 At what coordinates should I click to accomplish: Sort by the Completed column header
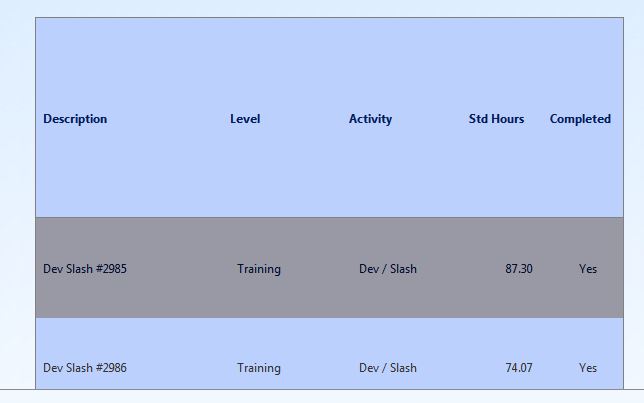click(x=580, y=119)
